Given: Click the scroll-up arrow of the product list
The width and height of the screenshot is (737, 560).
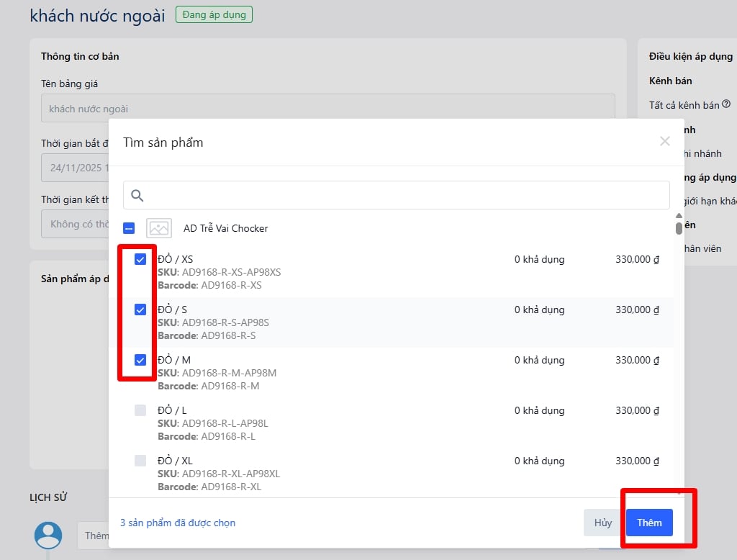Looking at the screenshot, I should pos(679,216).
